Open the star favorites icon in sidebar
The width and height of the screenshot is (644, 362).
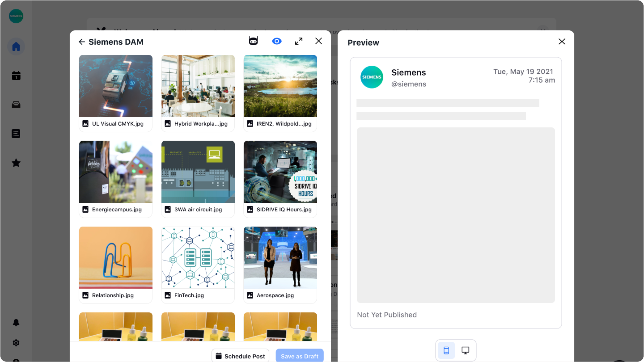[x=16, y=163]
